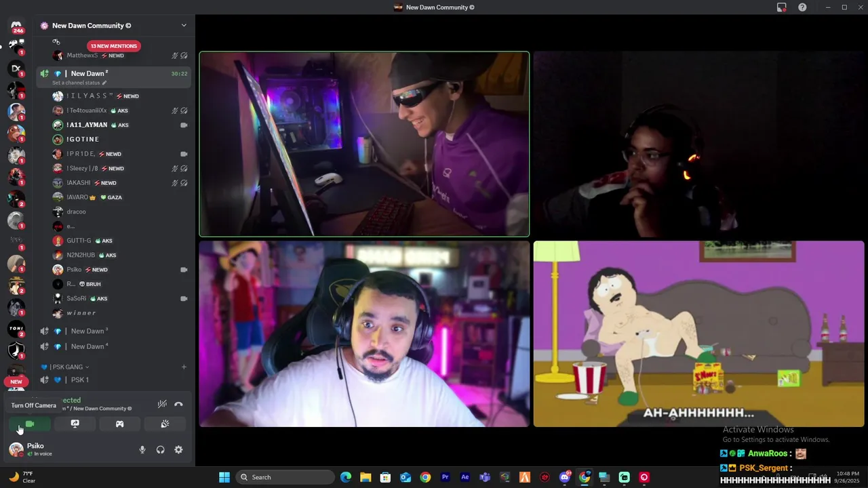868x488 pixels.
Task: Deafen headphones toggle
Action: pyautogui.click(x=160, y=449)
